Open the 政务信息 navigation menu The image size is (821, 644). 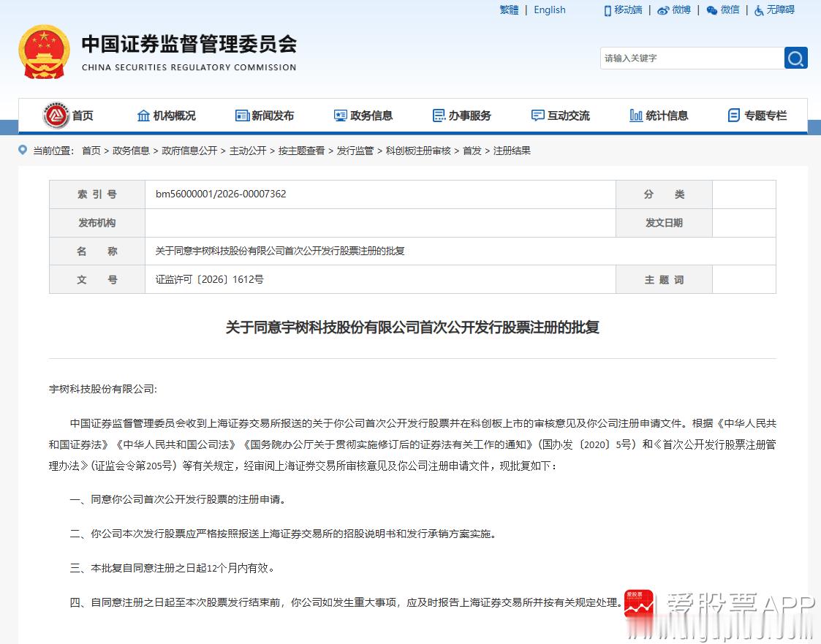371,115
